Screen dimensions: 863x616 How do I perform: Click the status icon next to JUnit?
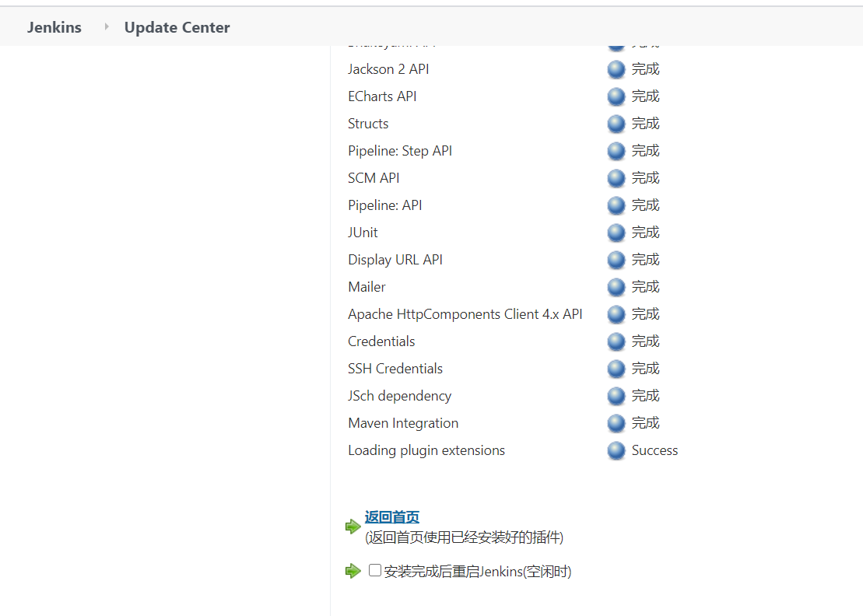(x=616, y=233)
